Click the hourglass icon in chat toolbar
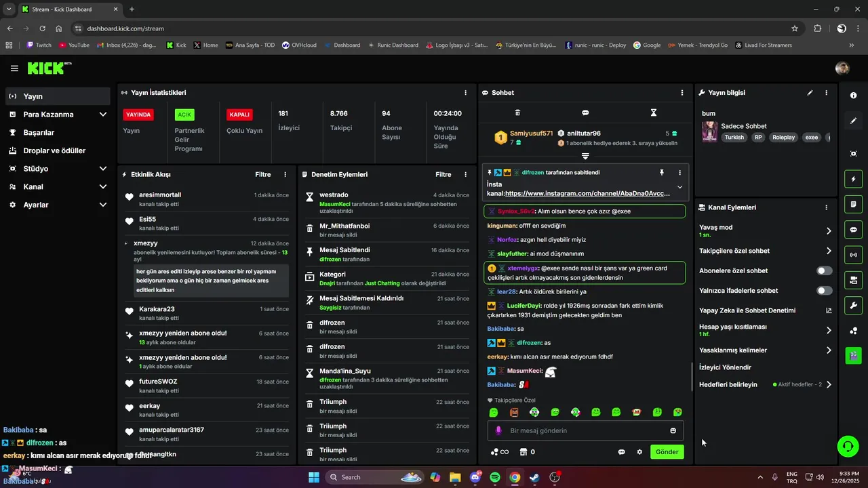The height and width of the screenshot is (488, 868). click(654, 113)
